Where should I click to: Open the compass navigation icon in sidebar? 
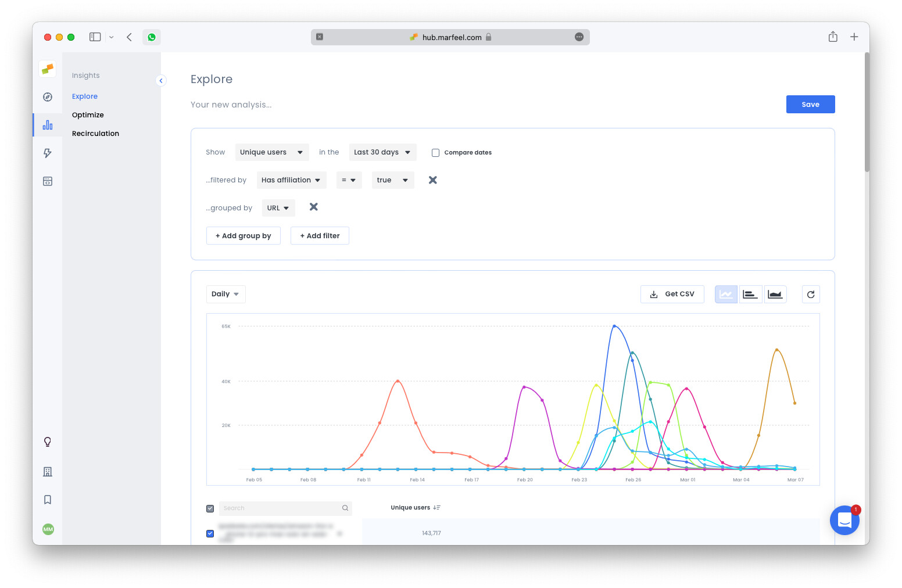pyautogui.click(x=47, y=96)
